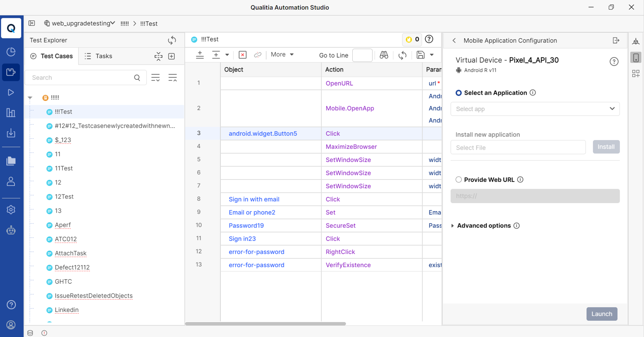Click the delete step red X icon
The width and height of the screenshot is (644, 337).
(x=243, y=55)
